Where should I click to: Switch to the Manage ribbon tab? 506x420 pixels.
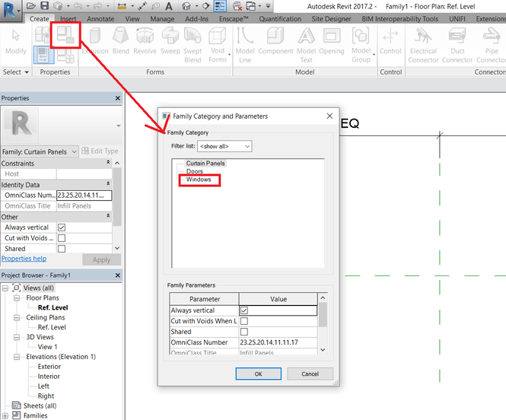click(162, 19)
